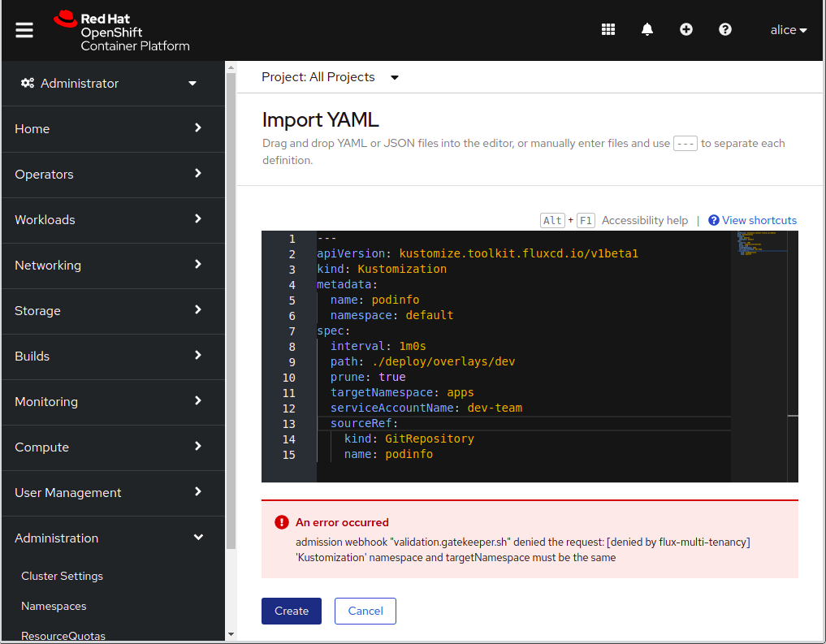Expand the Compute navigation section
The width and height of the screenshot is (826, 644).
113,447
